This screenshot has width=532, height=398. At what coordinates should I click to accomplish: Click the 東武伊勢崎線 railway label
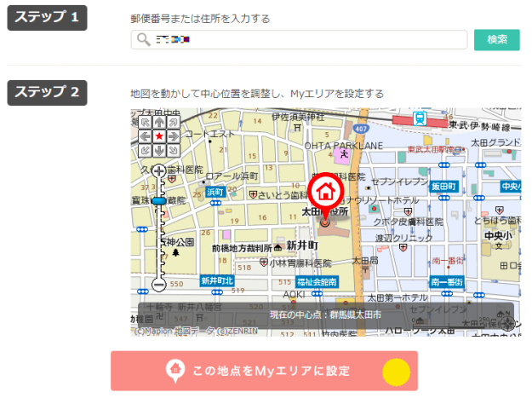[x=480, y=126]
